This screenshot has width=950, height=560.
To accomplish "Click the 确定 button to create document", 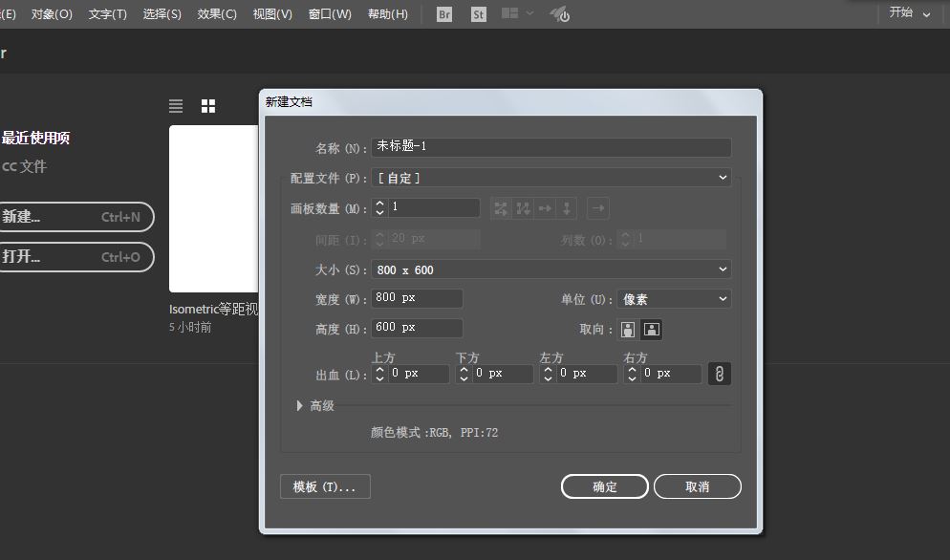I will [604, 486].
